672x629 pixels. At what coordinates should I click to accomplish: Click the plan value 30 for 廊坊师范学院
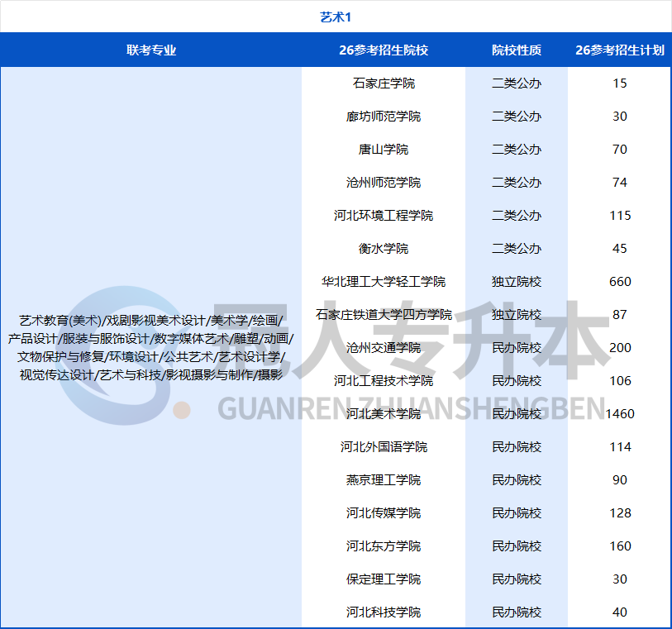620,116
